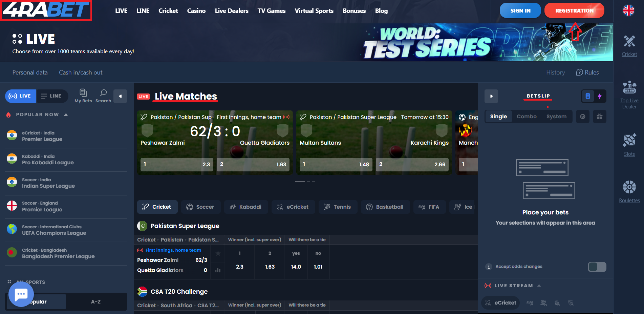Select Popular sorting of all sports

click(x=37, y=302)
